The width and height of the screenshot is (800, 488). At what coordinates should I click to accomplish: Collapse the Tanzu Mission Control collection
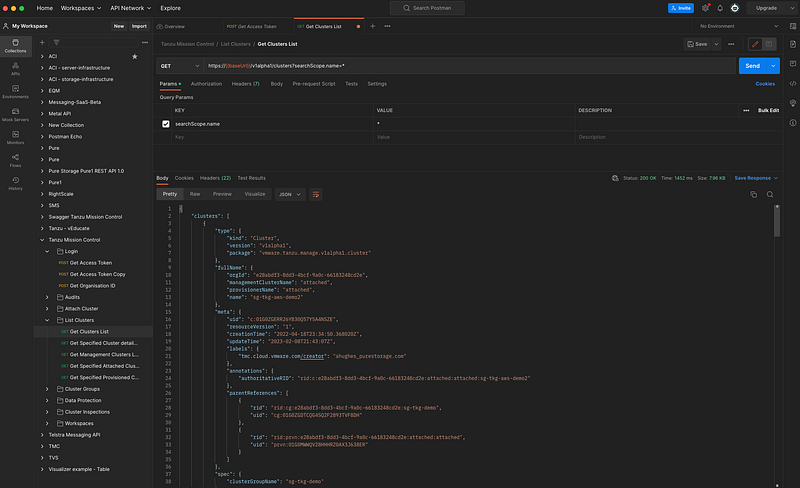(x=42, y=240)
